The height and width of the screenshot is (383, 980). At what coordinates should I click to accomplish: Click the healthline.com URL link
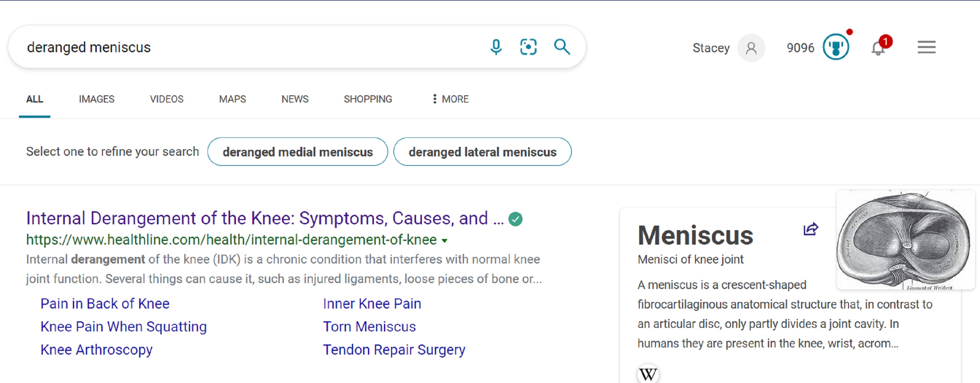[231, 240]
